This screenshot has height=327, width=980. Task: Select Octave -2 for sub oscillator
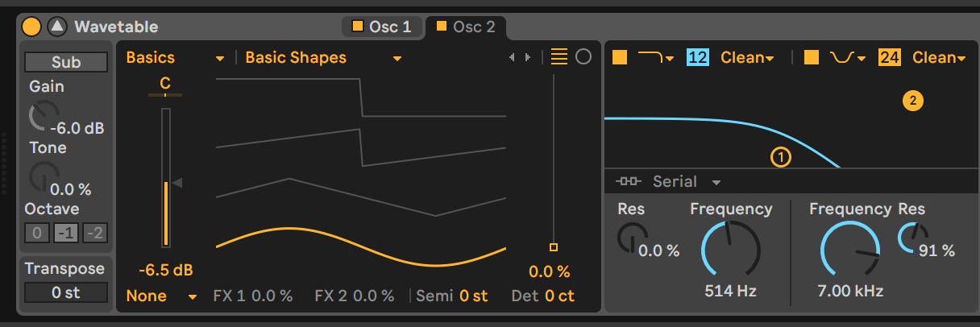pos(95,234)
